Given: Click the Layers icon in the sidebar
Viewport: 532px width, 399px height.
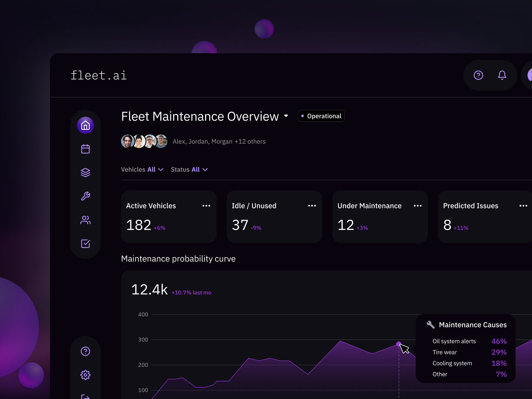Looking at the screenshot, I should pyautogui.click(x=85, y=172).
